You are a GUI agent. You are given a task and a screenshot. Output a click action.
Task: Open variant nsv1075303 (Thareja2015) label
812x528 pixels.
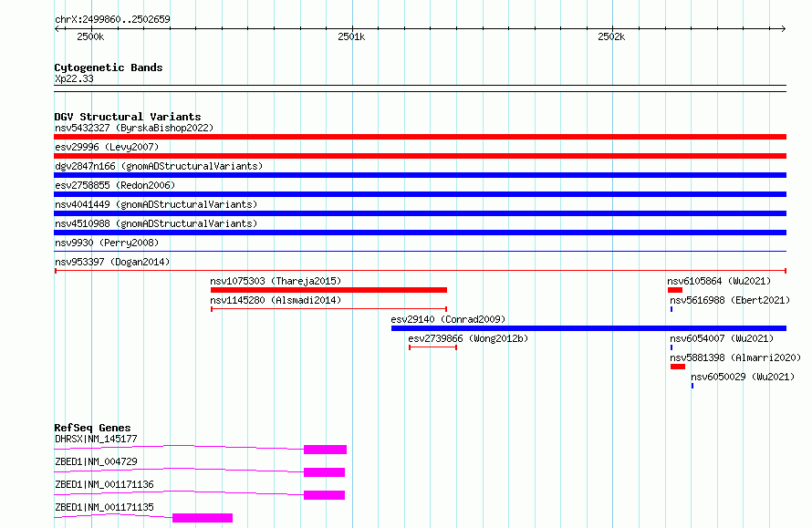276,281
